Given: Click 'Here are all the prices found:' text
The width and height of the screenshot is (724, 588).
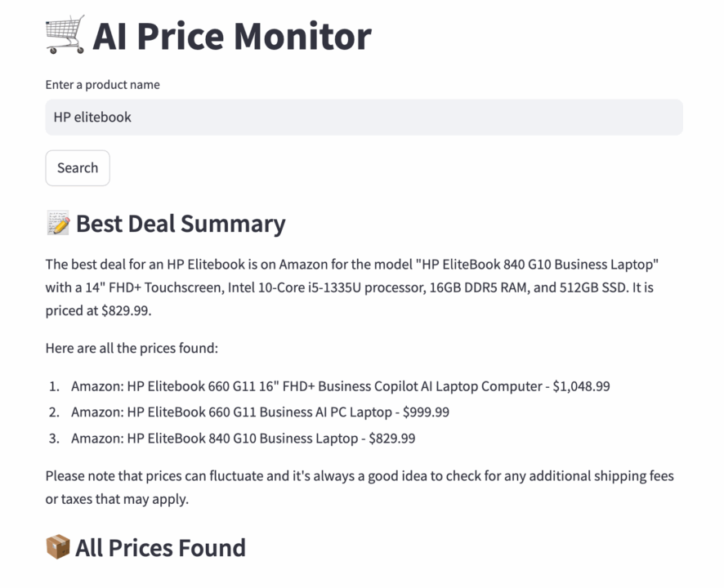Looking at the screenshot, I should click(x=132, y=349).
